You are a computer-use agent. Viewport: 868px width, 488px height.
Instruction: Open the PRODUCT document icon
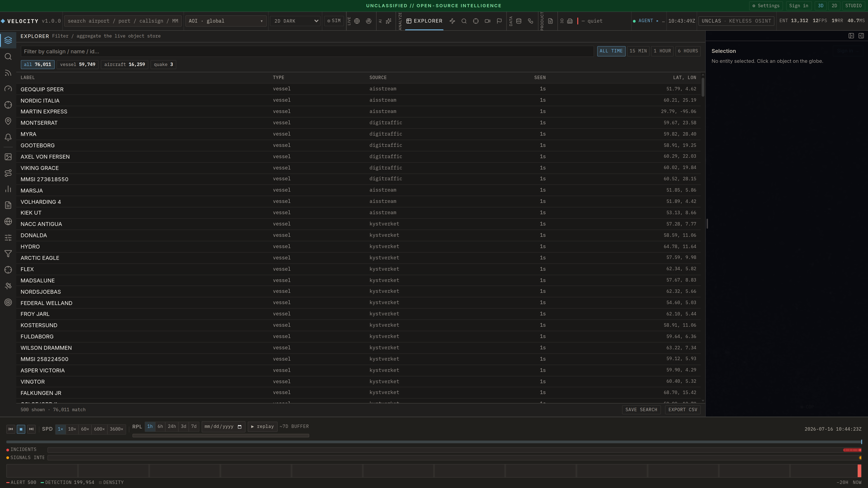coord(550,21)
